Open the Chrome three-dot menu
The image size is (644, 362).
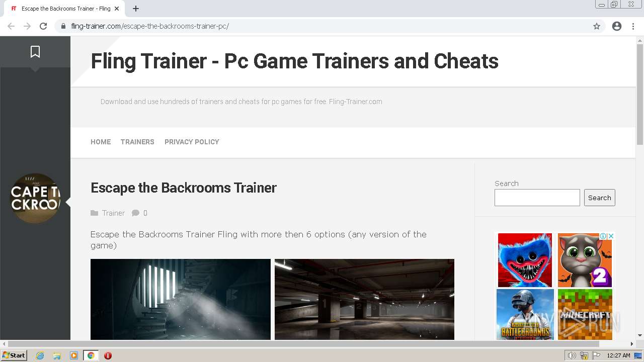tap(633, 26)
